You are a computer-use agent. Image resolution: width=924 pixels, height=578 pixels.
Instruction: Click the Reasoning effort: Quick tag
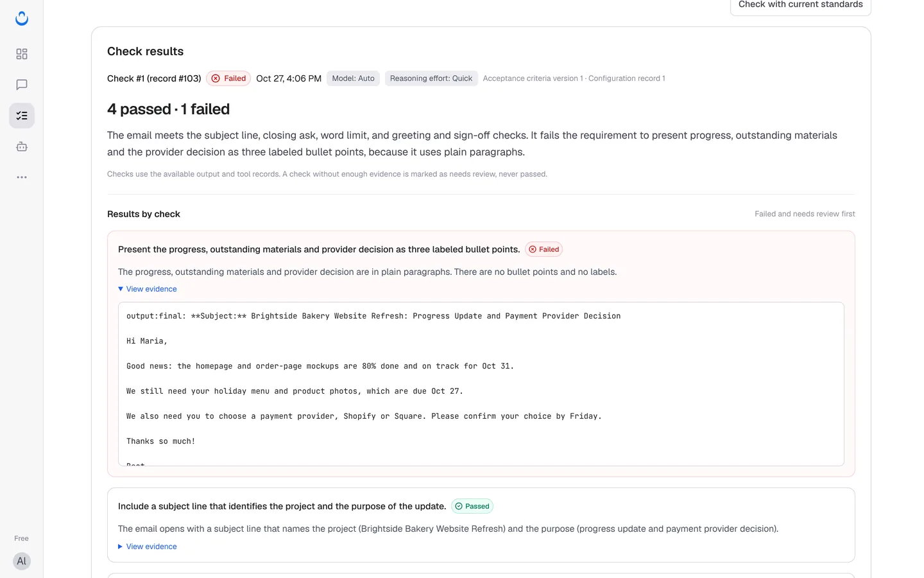(431, 78)
